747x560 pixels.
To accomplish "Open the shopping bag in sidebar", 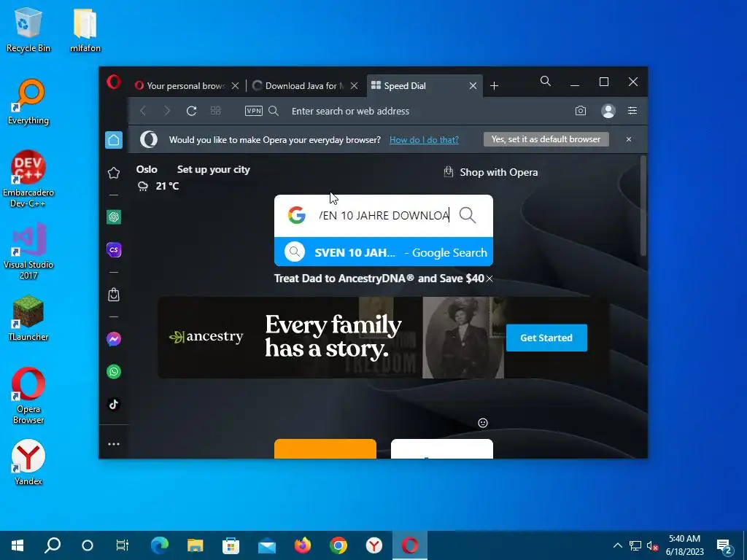I will [113, 295].
